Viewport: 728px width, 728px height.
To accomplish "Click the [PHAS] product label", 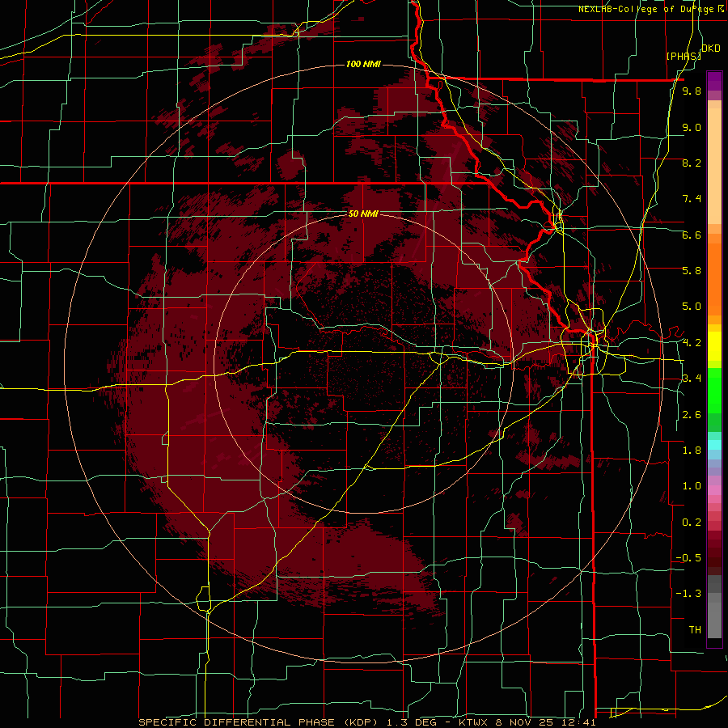I will (684, 56).
